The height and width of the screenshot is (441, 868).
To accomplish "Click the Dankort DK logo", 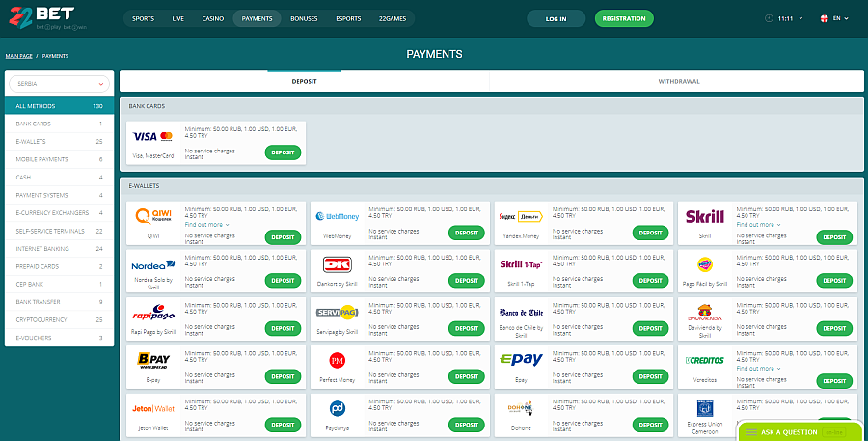I will (x=338, y=264).
